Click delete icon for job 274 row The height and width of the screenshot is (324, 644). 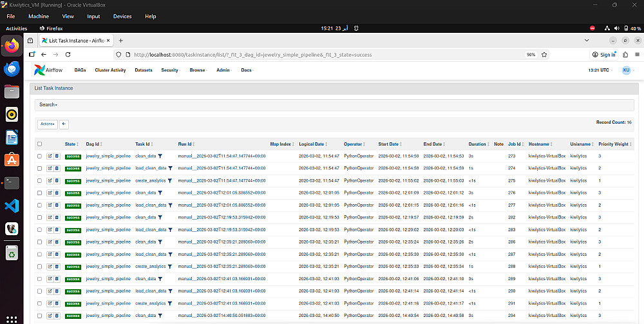pyautogui.click(x=57, y=168)
